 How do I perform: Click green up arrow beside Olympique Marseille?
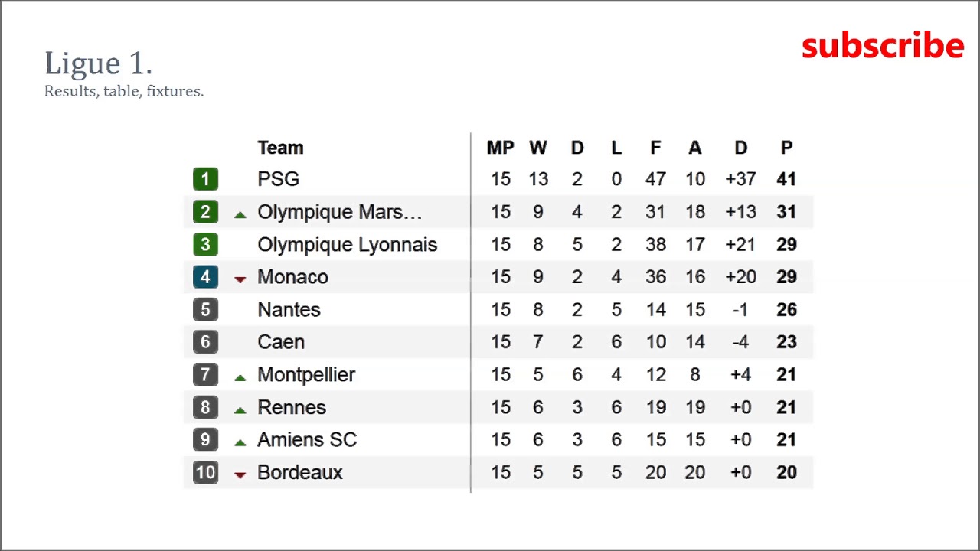pyautogui.click(x=240, y=215)
